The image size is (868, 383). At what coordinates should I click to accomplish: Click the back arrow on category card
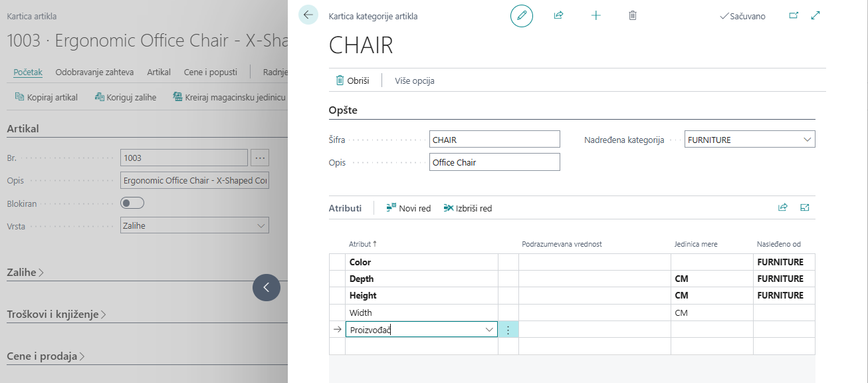tap(308, 15)
